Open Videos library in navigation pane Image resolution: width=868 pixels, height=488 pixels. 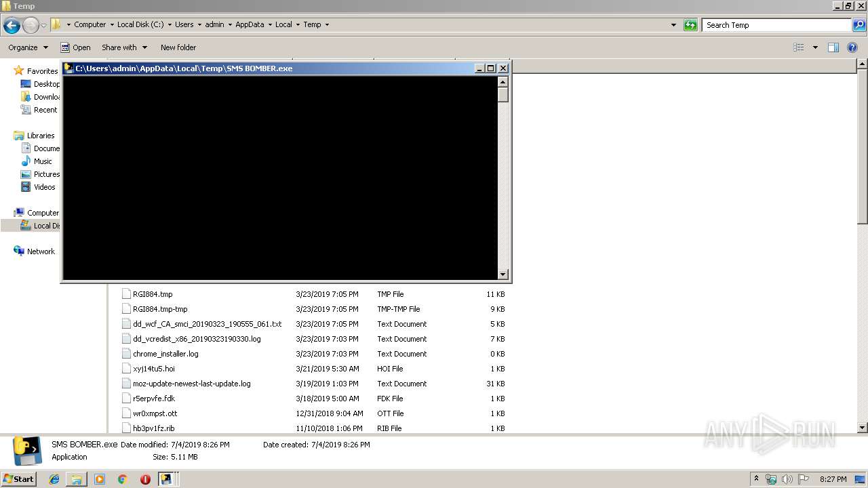tap(45, 187)
